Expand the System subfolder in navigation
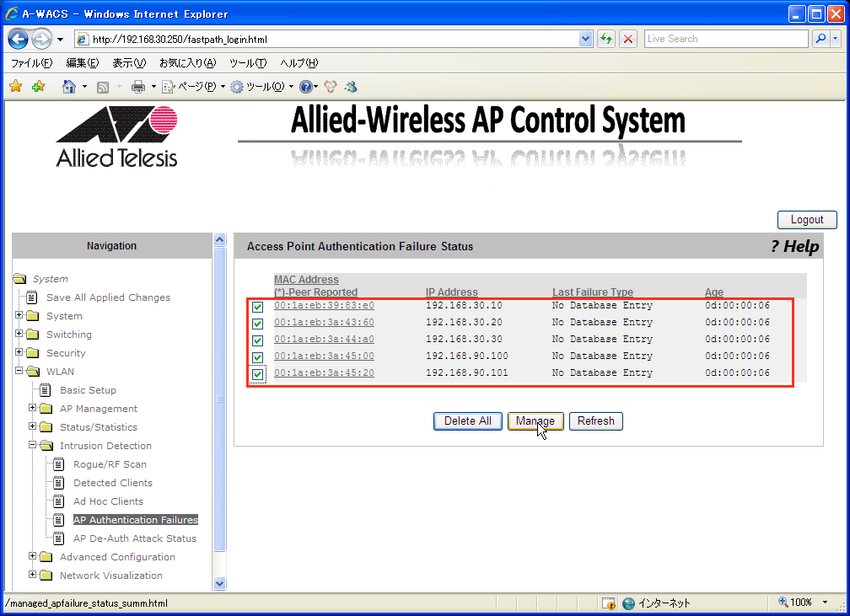The width and height of the screenshot is (850, 616). pyautogui.click(x=19, y=315)
